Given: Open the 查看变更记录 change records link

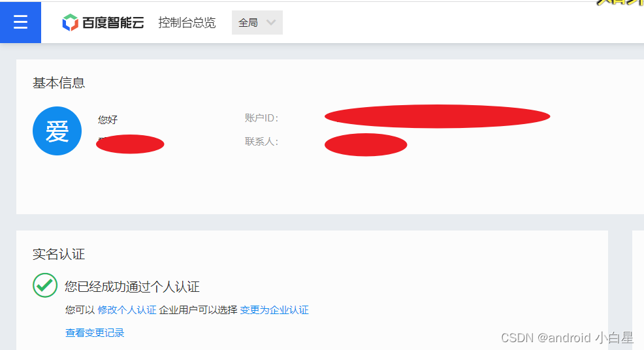Looking at the screenshot, I should click(x=95, y=333).
